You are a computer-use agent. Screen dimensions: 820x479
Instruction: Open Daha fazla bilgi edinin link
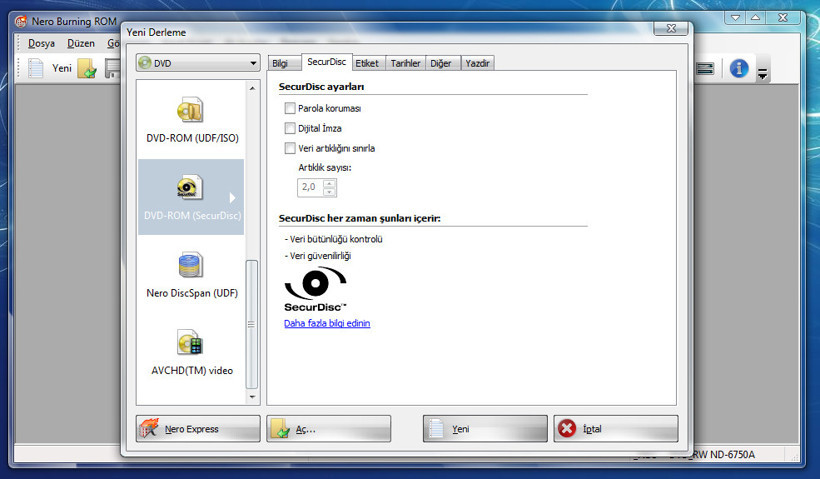tap(327, 323)
